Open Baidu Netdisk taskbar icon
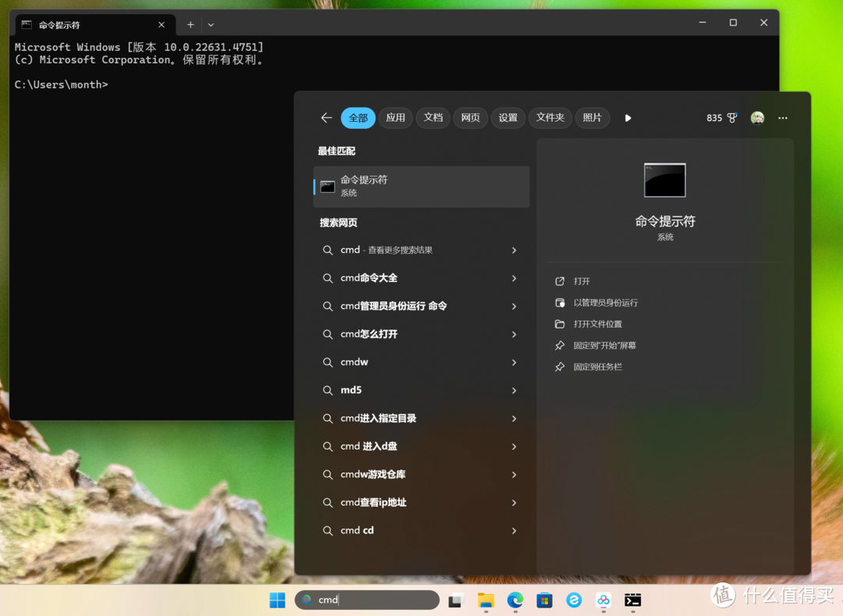The image size is (843, 616). [603, 600]
